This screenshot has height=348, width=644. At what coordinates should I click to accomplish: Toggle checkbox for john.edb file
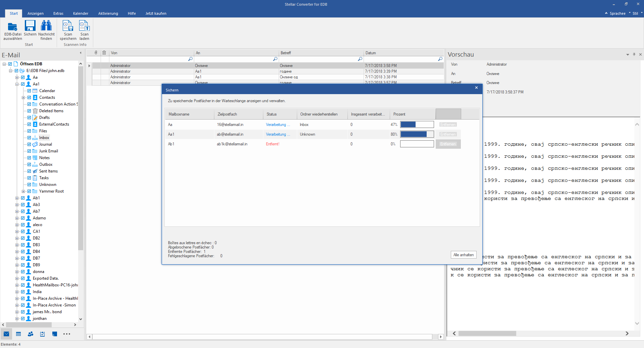(x=16, y=71)
